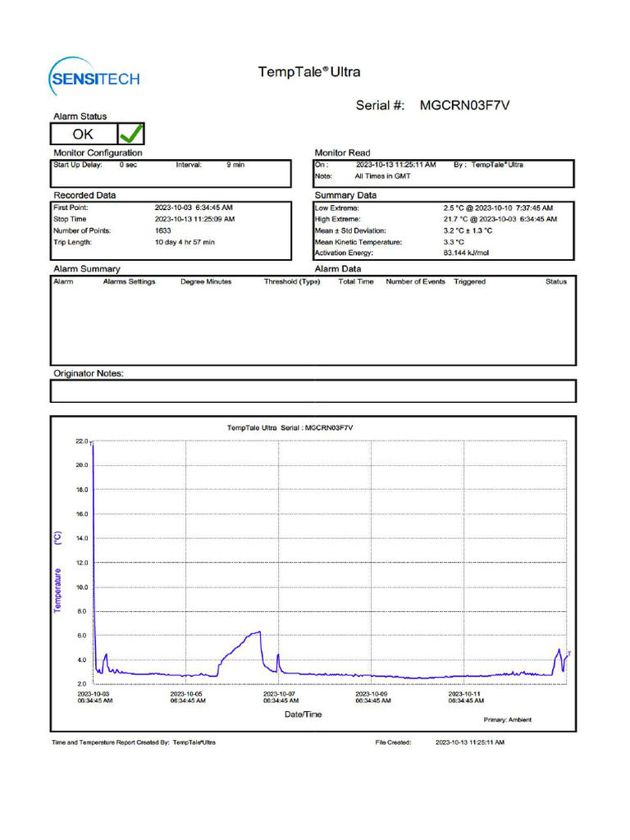The image size is (630, 840).
Task: Click the Originator Notes field
Action: coord(313,391)
